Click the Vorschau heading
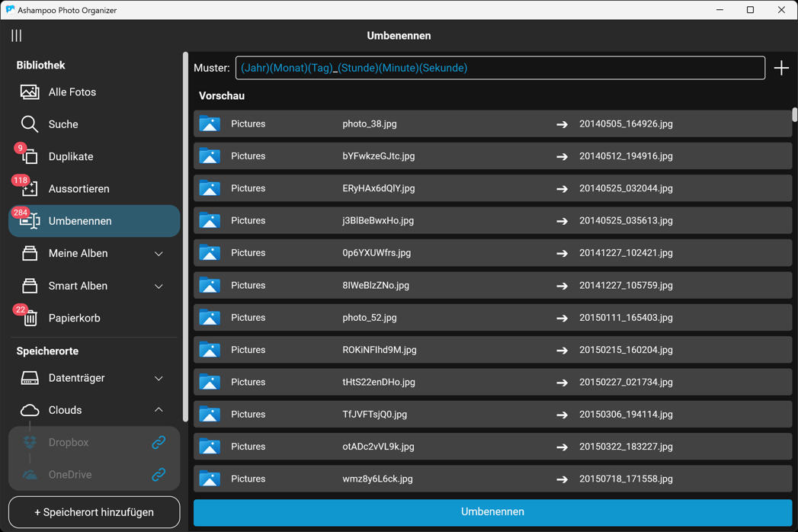The width and height of the screenshot is (798, 532). pos(221,96)
